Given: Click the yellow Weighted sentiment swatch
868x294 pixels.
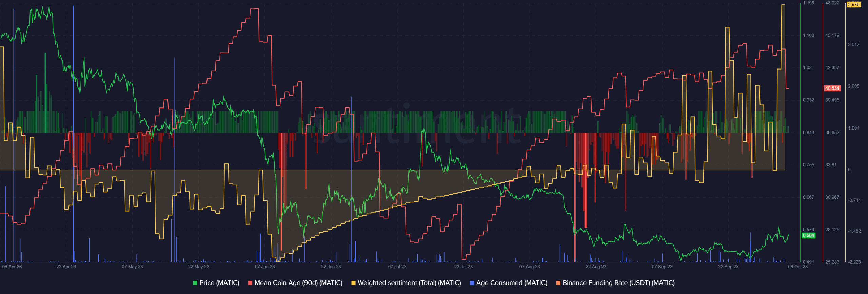Looking at the screenshot, I should tap(353, 283).
